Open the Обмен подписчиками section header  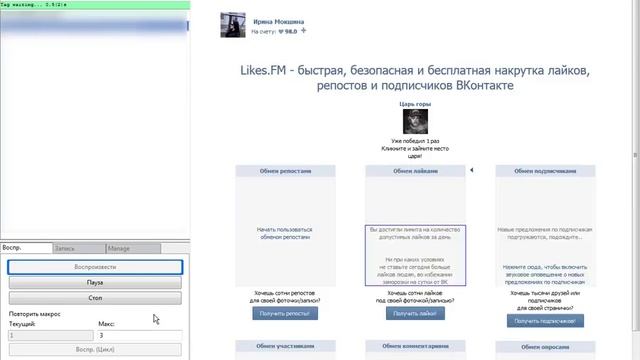click(545, 171)
